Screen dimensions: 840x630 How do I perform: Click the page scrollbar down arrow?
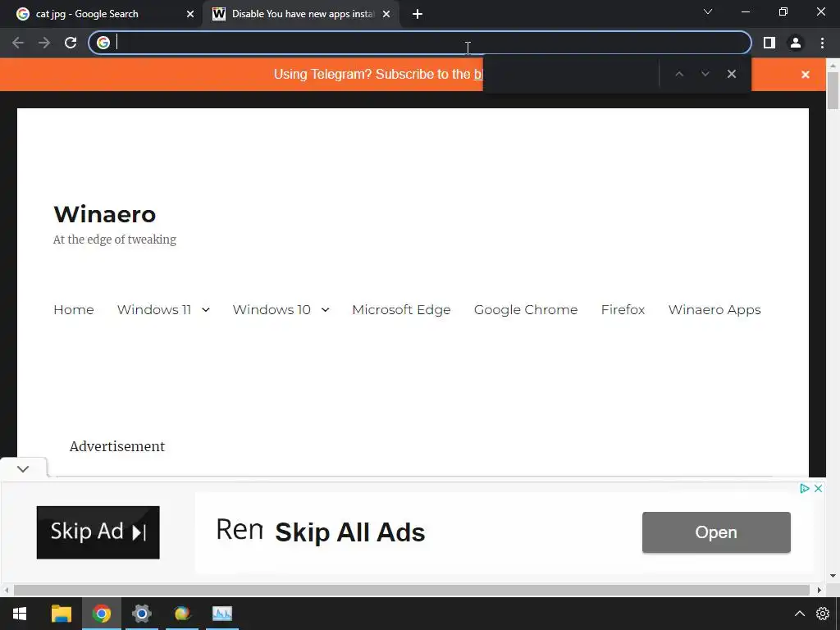833,576
